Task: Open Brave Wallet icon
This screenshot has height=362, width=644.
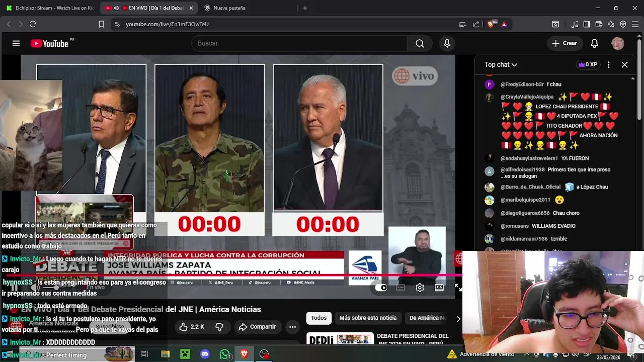Action: tap(599, 24)
